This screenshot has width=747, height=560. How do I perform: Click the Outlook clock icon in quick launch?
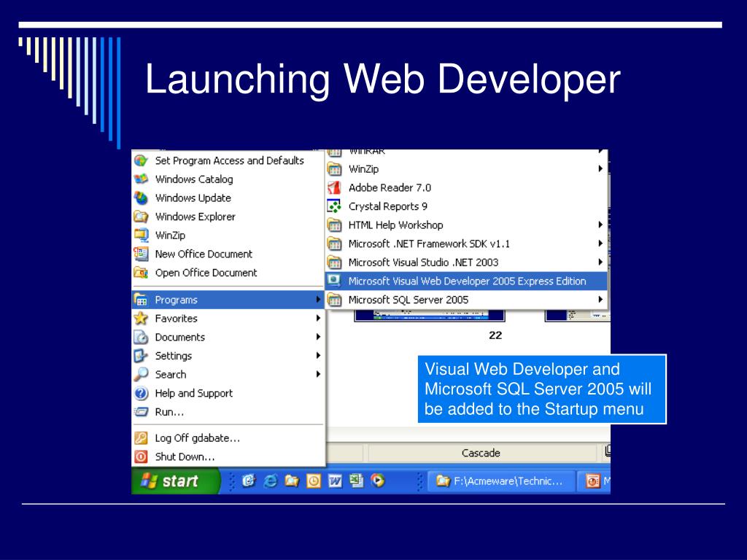(x=314, y=481)
